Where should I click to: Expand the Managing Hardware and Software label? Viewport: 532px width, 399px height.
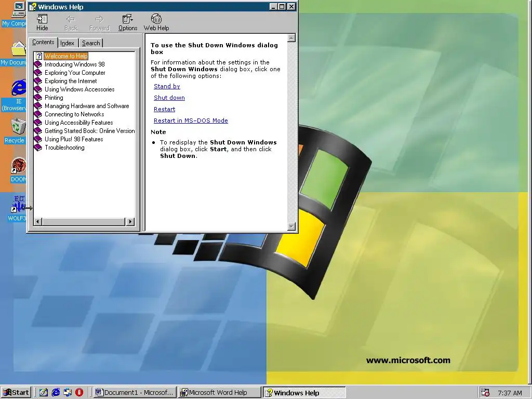click(x=87, y=106)
